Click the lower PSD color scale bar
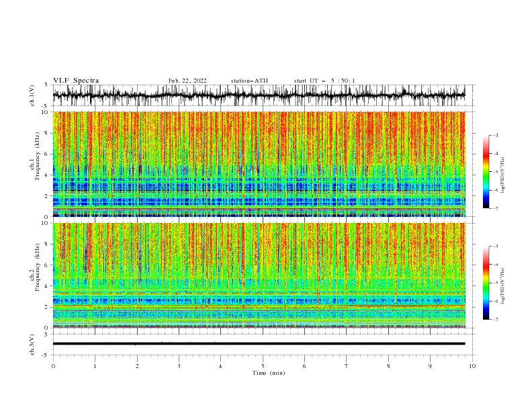This screenshot has height=411, width=532. click(x=486, y=283)
